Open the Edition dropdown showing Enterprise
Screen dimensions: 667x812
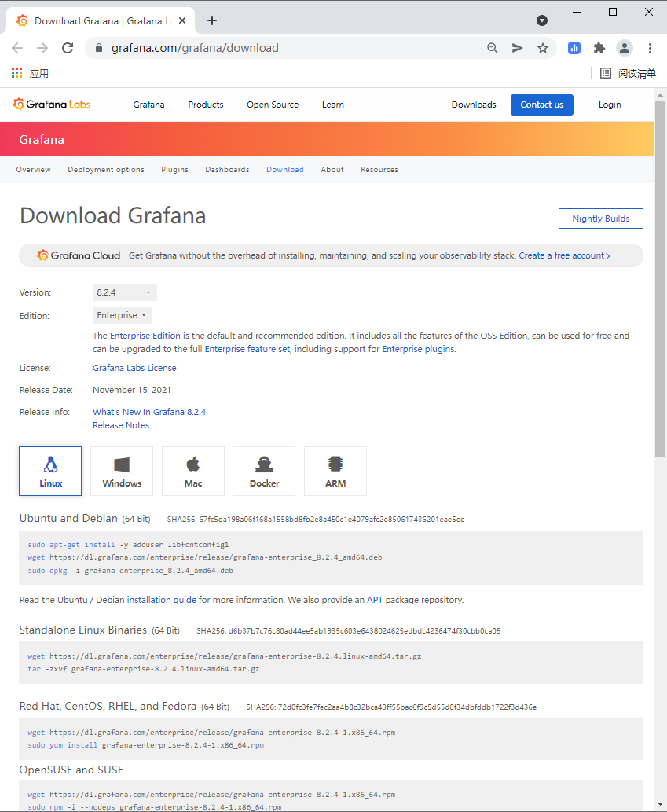click(122, 315)
